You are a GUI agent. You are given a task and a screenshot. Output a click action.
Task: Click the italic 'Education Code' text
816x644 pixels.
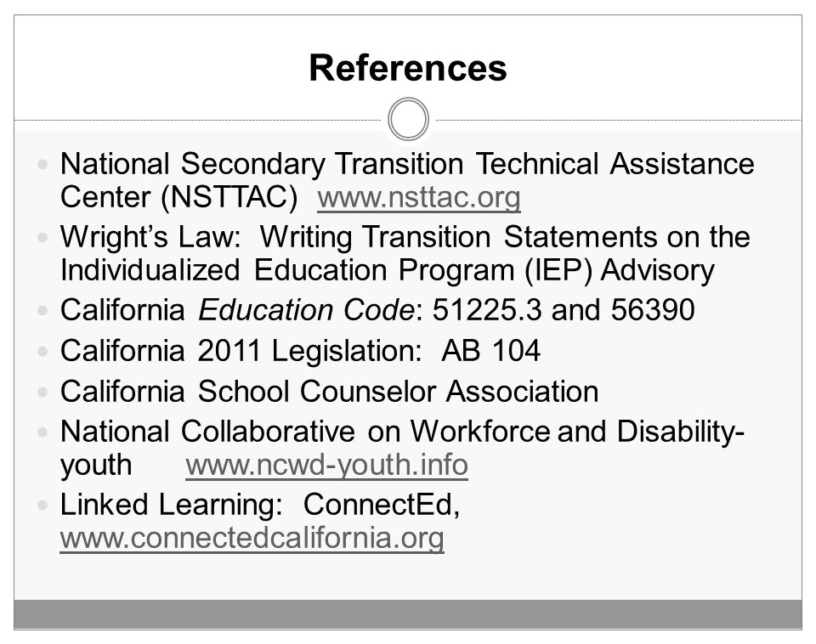pos(307,310)
